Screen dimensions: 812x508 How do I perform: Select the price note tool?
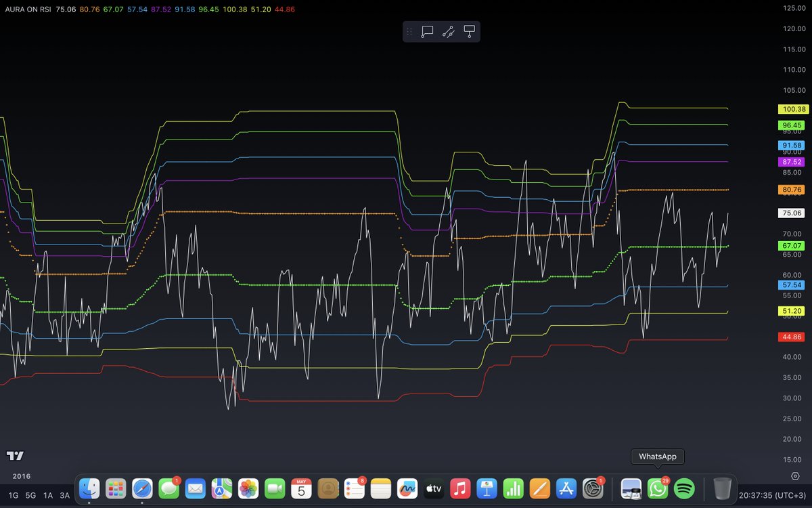[469, 31]
